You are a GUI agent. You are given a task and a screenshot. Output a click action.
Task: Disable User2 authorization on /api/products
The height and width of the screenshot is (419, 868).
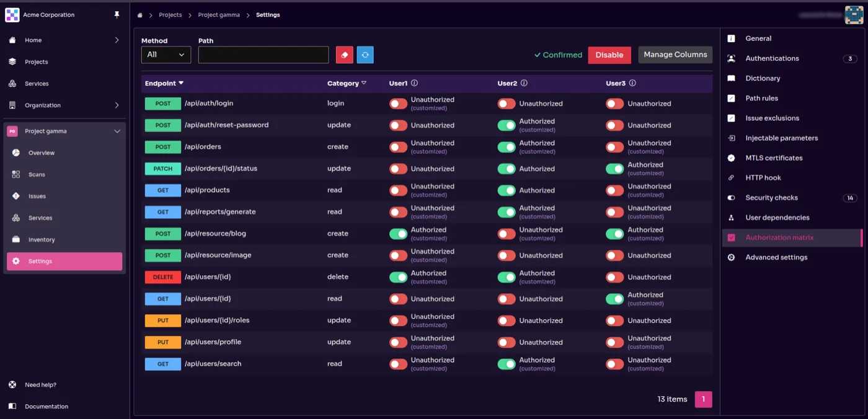point(506,190)
